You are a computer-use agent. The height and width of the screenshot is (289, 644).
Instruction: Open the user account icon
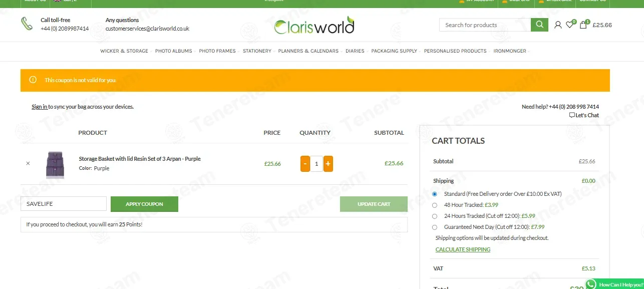pos(558,25)
